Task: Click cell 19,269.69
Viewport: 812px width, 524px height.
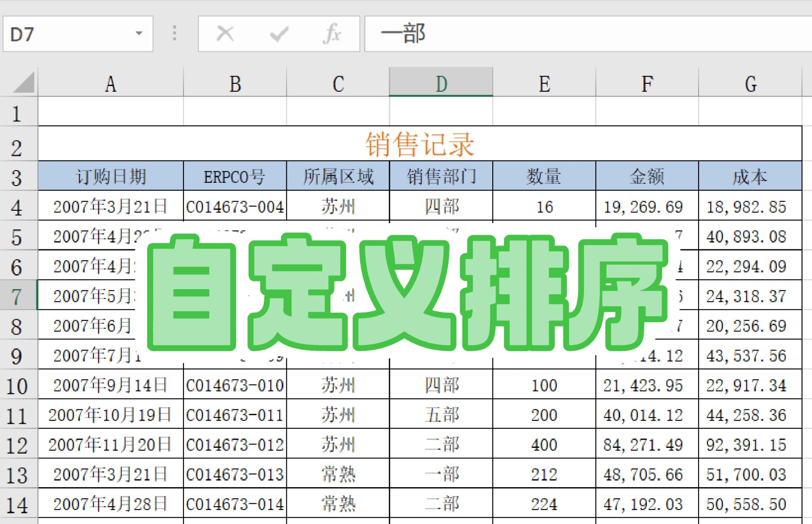Action: 647,206
